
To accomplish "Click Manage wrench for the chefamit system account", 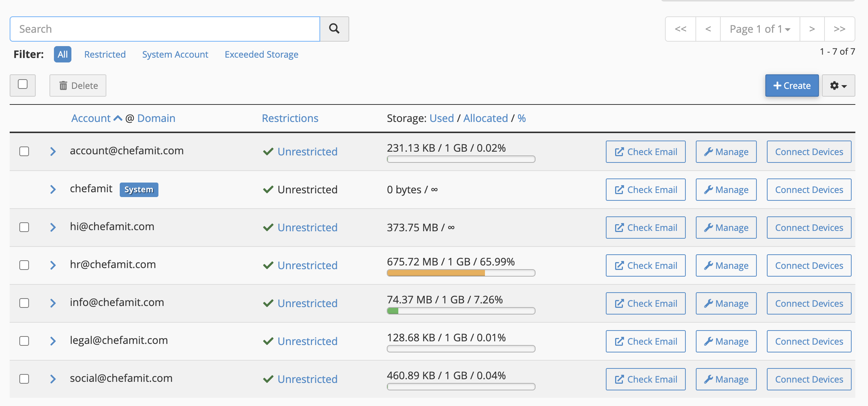I will [x=726, y=190].
